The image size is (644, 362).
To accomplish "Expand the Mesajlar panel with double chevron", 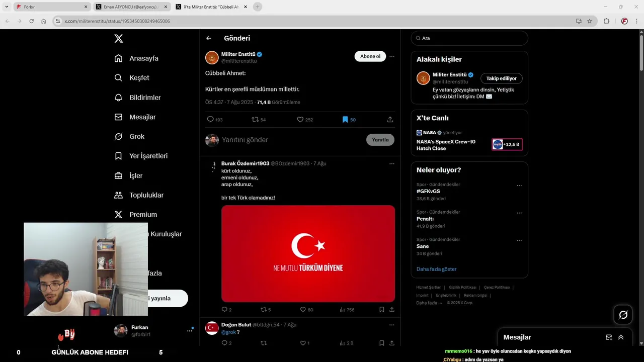I will coord(621,337).
